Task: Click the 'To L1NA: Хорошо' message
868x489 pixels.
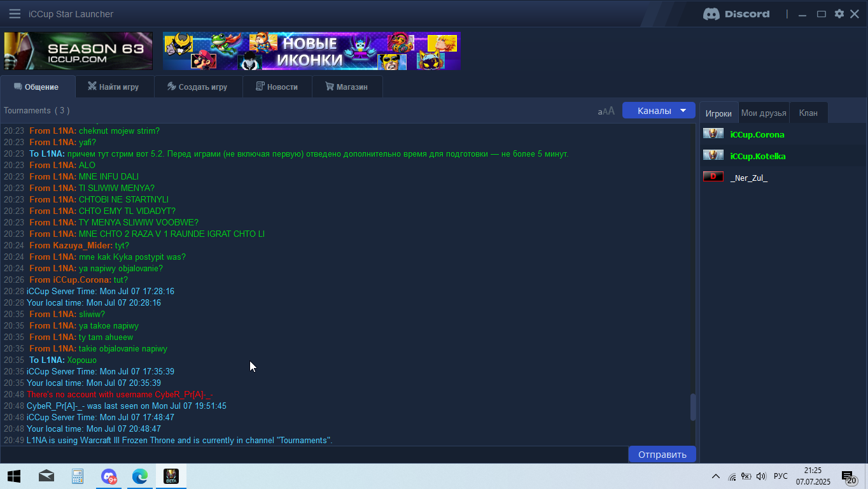Action: 63,360
